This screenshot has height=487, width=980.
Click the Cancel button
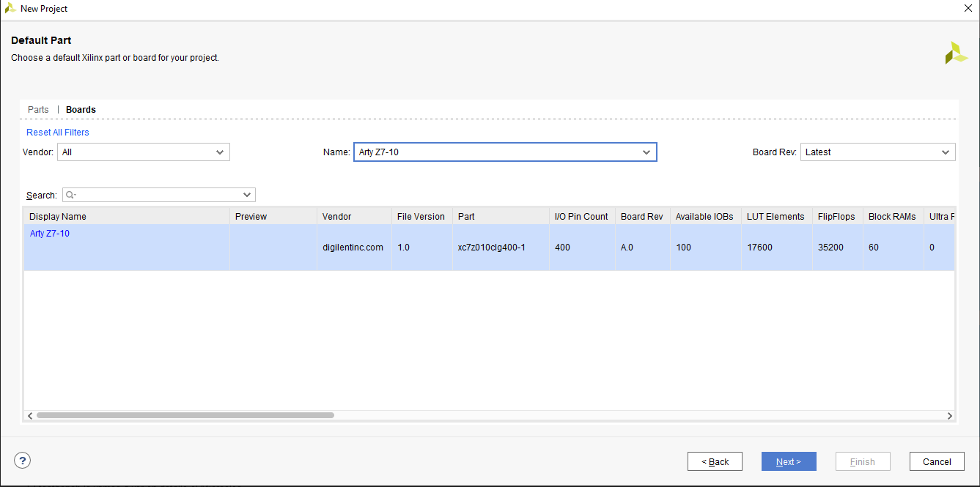[937, 461]
